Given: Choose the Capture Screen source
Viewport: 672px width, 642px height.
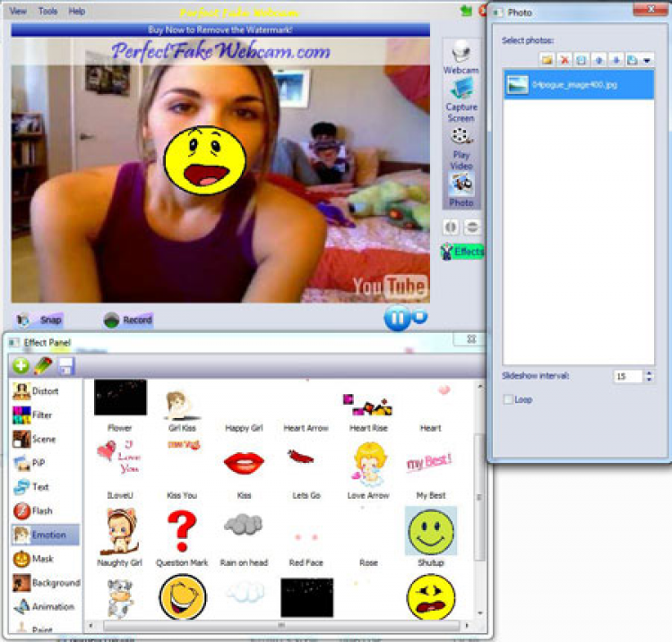Looking at the screenshot, I should point(461,99).
